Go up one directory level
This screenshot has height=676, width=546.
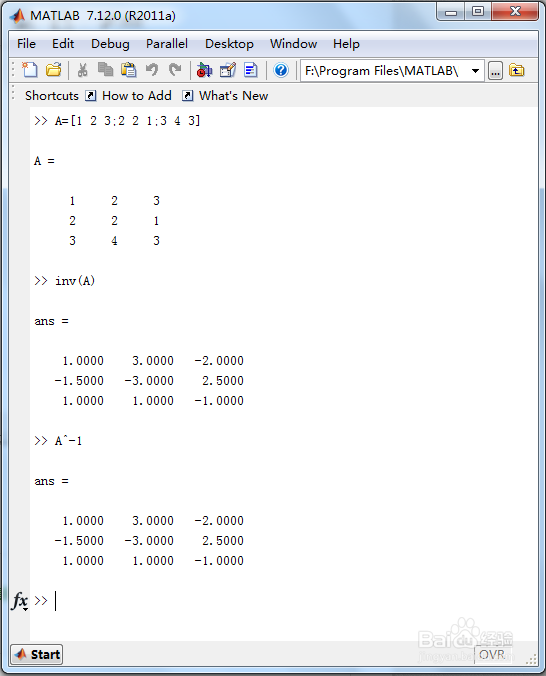[x=517, y=70]
